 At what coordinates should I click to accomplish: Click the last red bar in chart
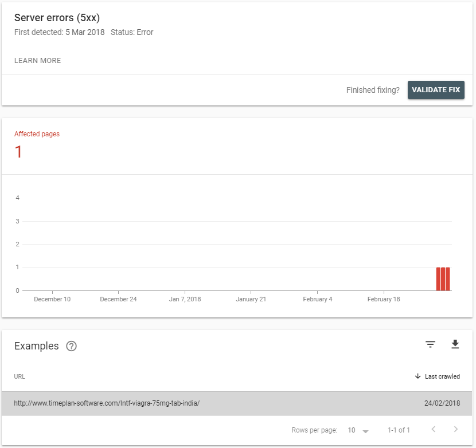pos(448,279)
